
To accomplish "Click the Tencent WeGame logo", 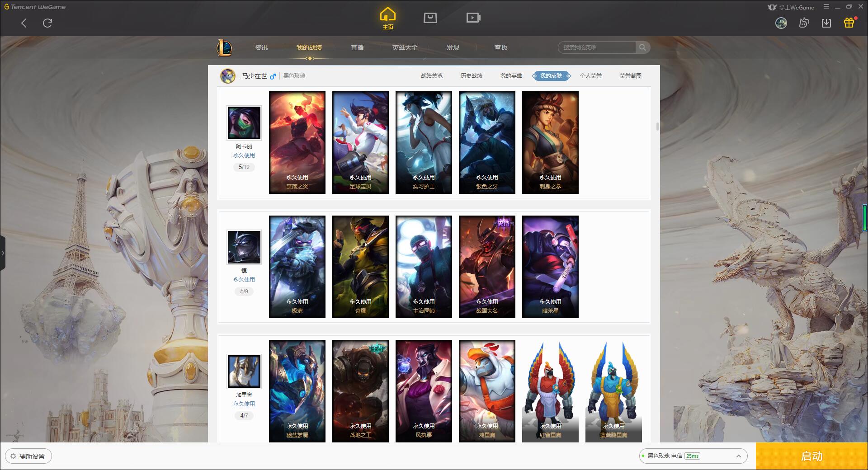I will coord(35,7).
